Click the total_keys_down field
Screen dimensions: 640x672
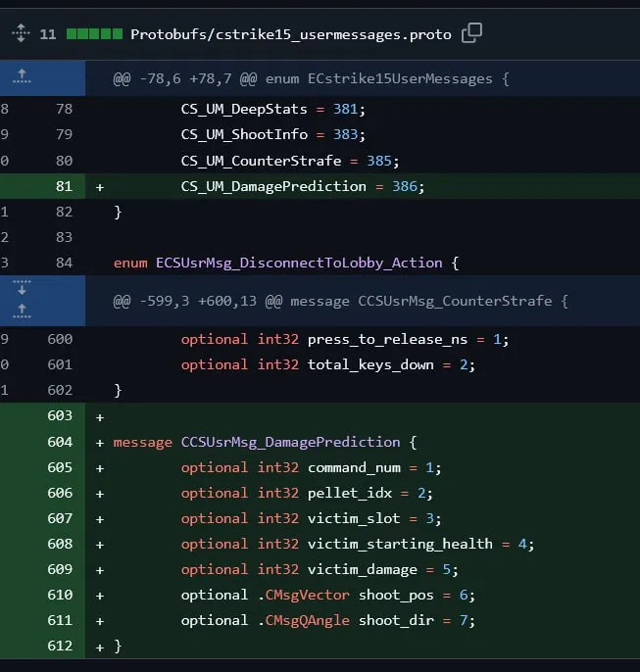click(x=370, y=364)
